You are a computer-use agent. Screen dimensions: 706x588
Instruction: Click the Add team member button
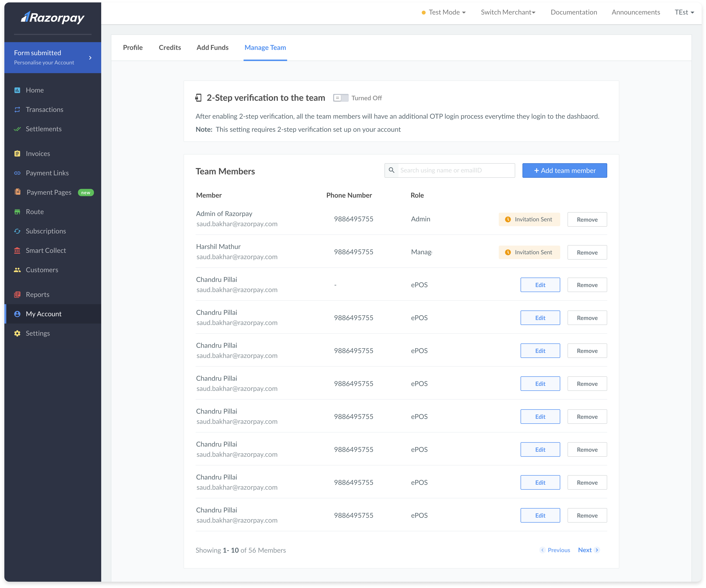[x=564, y=170]
